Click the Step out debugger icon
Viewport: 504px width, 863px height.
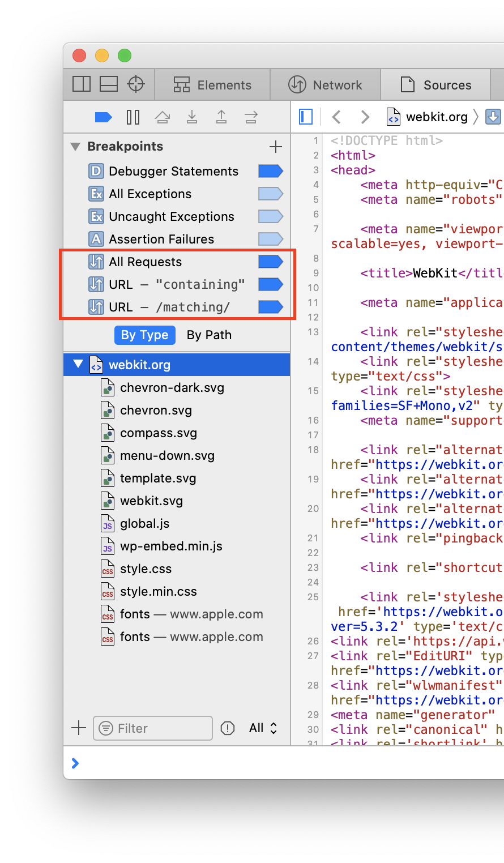tap(221, 117)
